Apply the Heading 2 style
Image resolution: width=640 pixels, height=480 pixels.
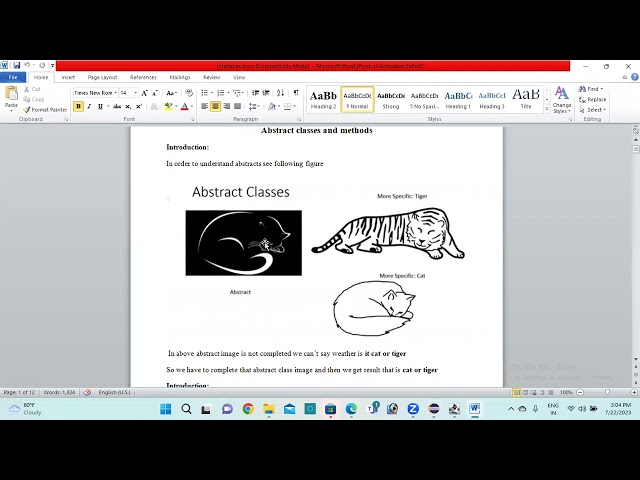(323, 99)
